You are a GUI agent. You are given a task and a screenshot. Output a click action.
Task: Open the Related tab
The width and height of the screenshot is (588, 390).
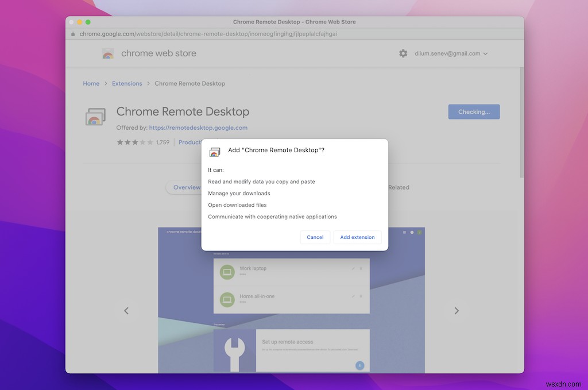coord(399,187)
